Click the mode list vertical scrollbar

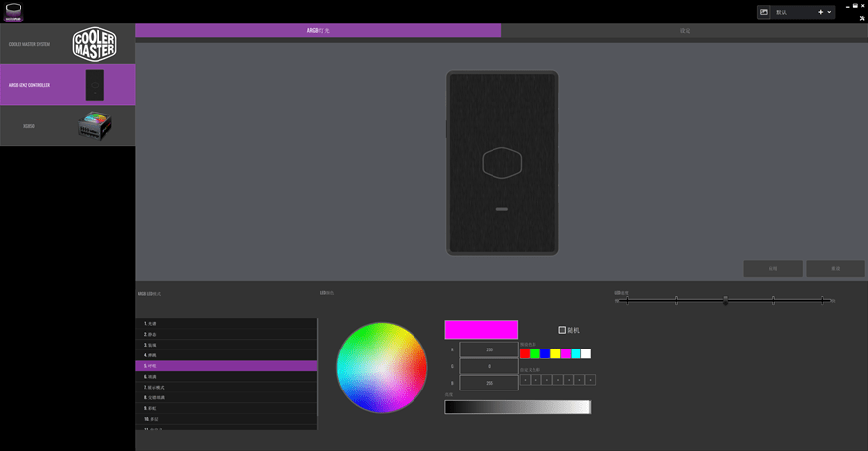click(x=318, y=367)
